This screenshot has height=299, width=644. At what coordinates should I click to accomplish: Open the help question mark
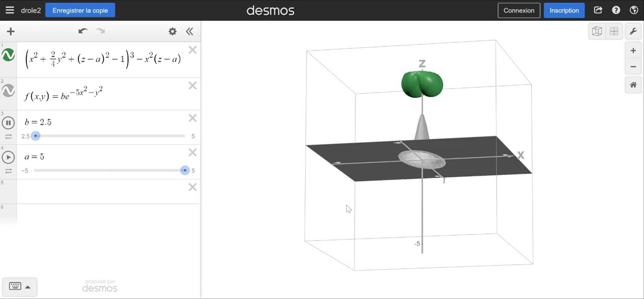pos(616,10)
